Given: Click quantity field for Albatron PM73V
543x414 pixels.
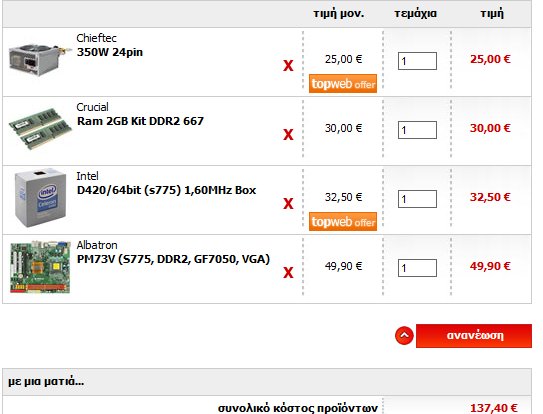Looking at the screenshot, I should pos(417,268).
